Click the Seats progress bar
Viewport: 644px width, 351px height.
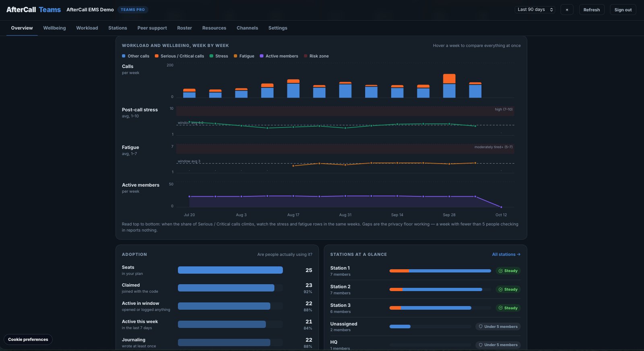(230, 270)
